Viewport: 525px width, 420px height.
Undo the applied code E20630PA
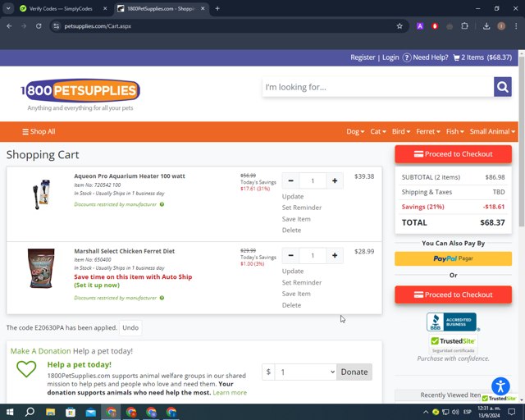[x=130, y=327]
